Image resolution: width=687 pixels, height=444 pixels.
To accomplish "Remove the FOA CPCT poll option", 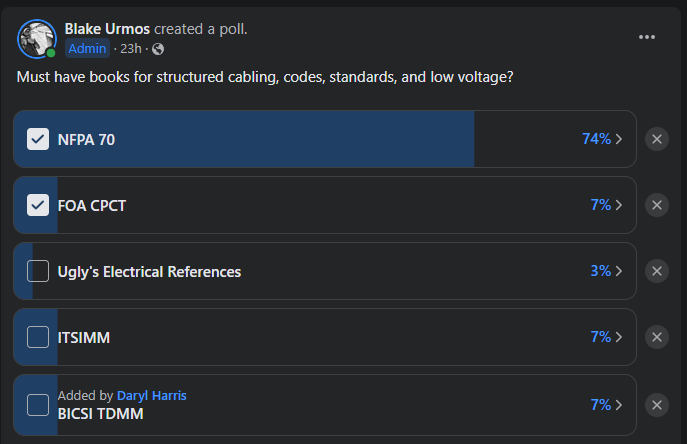I will (x=657, y=205).
